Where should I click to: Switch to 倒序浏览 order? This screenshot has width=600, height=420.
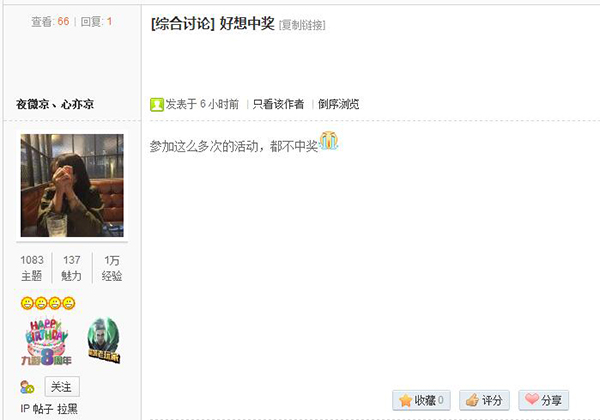(338, 104)
